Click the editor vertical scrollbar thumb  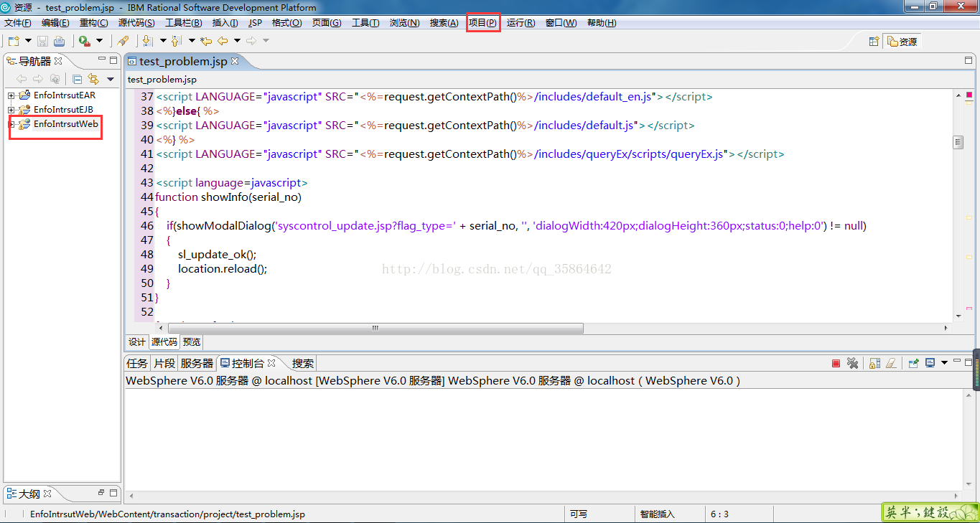click(958, 142)
